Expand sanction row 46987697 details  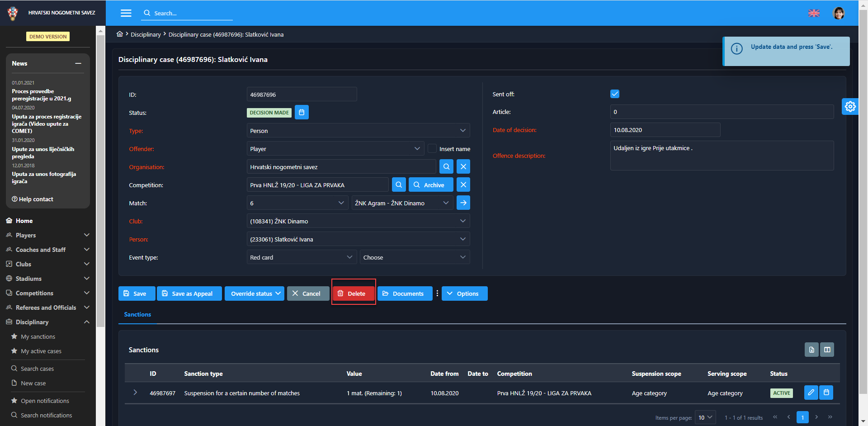coord(135,393)
